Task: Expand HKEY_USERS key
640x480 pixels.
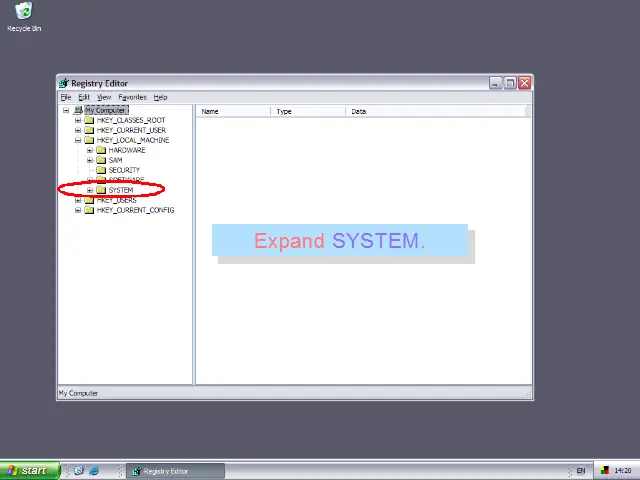Action: coord(78,200)
